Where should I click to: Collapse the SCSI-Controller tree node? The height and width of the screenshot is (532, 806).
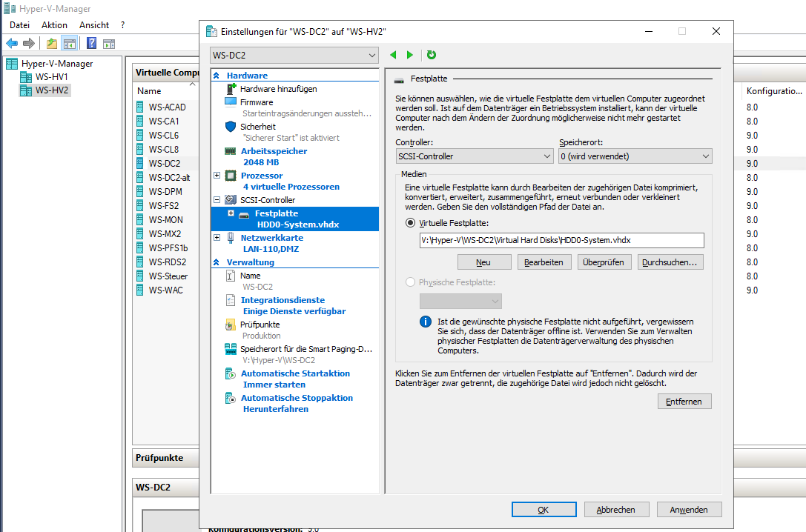[217, 200]
